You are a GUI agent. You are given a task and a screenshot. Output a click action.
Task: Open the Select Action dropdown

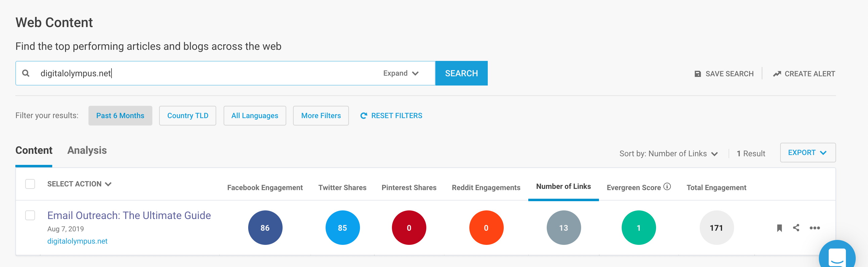(x=79, y=184)
